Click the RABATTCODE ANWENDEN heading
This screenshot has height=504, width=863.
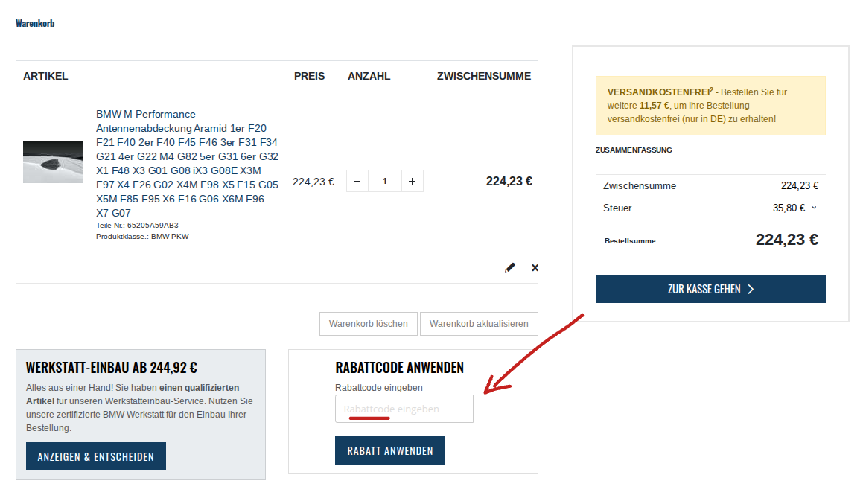[400, 368]
